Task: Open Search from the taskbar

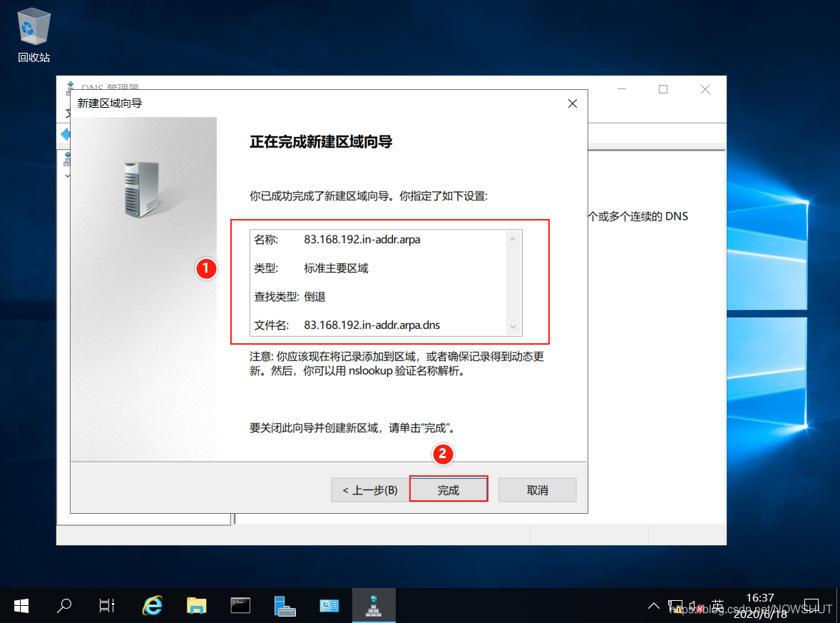Action: (63, 605)
